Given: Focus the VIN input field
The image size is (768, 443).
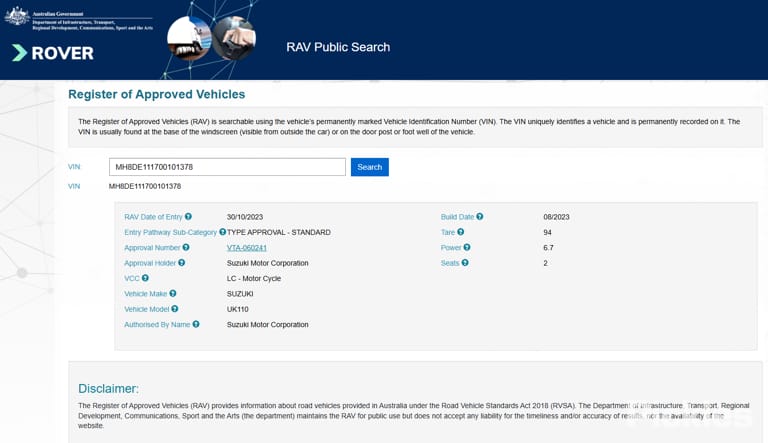Looking at the screenshot, I should [x=227, y=167].
